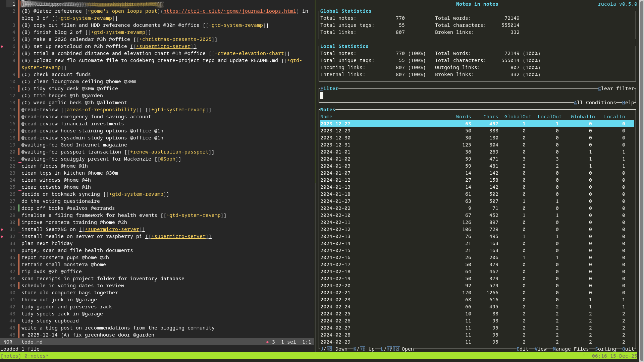The height and width of the screenshot is (362, 644).
Task: Open the ctrl-c.club loops.html link
Action: (x=229, y=11)
